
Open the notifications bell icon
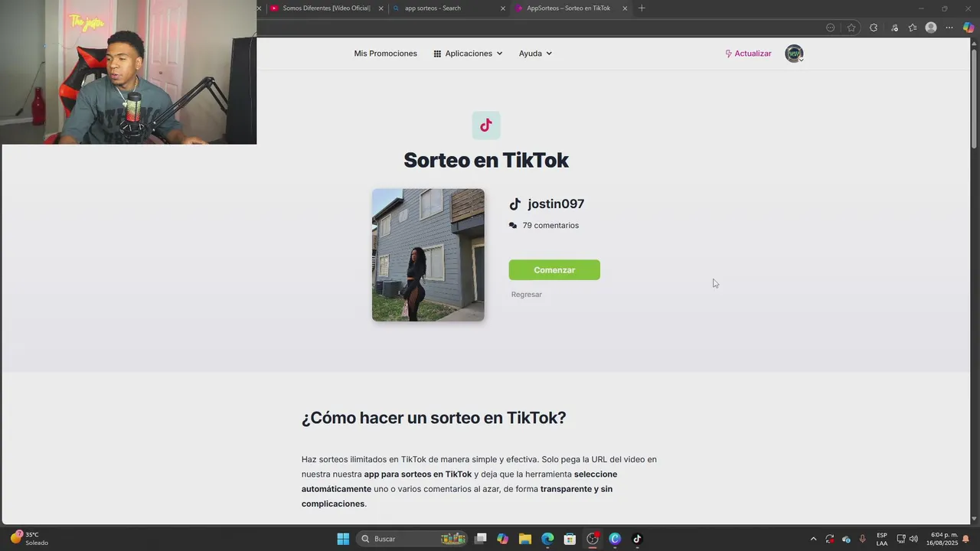[966, 539]
